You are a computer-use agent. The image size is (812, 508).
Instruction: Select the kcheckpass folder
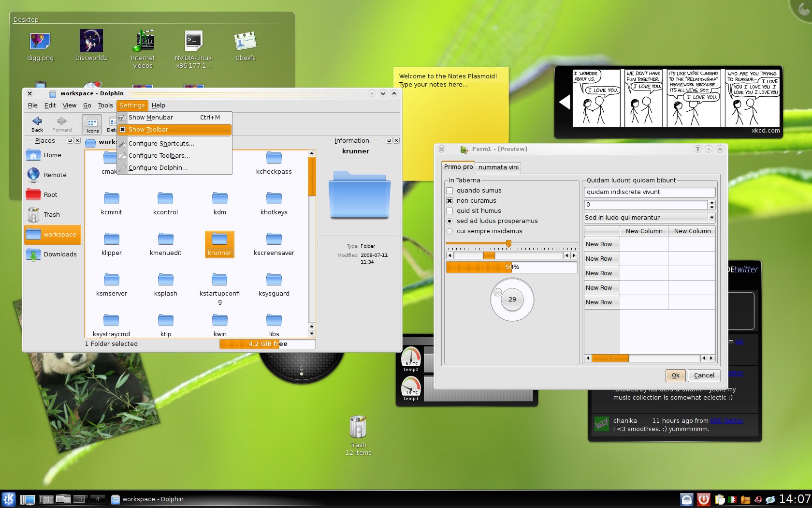(274, 163)
